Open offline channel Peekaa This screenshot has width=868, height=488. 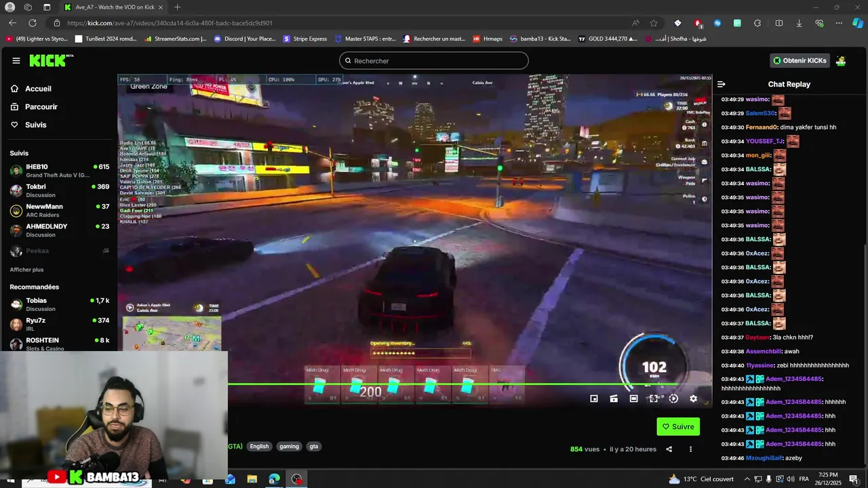click(59, 251)
